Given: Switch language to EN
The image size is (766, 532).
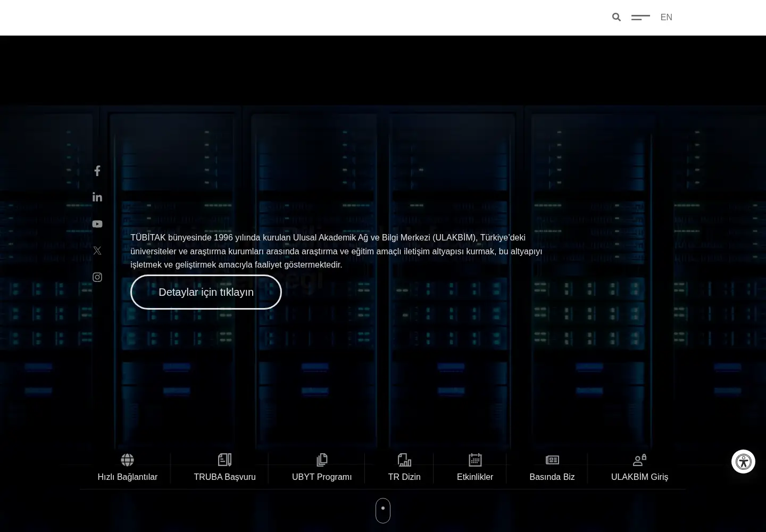Looking at the screenshot, I should tap(666, 17).
